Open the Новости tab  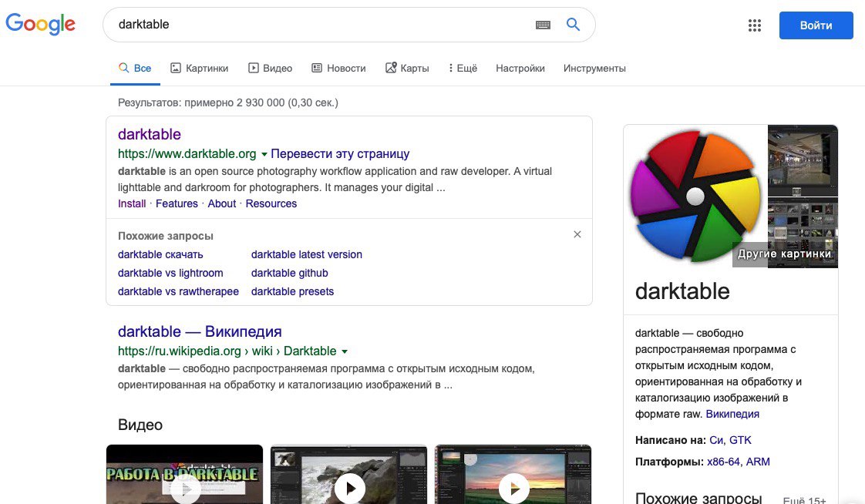coord(338,69)
